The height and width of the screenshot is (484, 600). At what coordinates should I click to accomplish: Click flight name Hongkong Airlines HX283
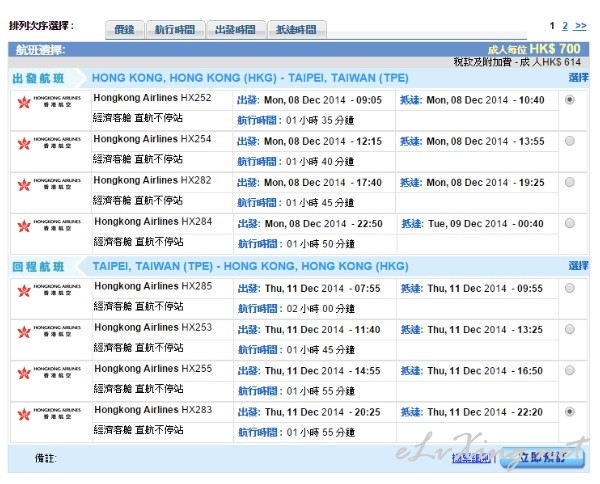click(x=153, y=410)
